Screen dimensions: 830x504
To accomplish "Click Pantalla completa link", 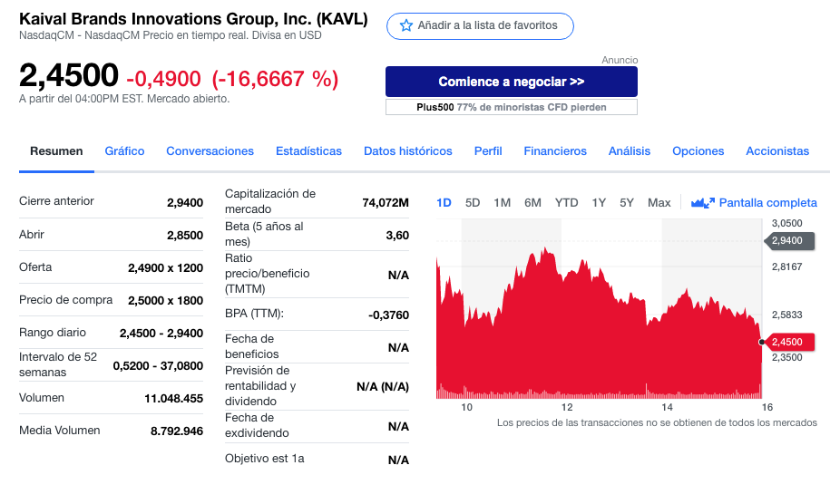I will (x=768, y=202).
